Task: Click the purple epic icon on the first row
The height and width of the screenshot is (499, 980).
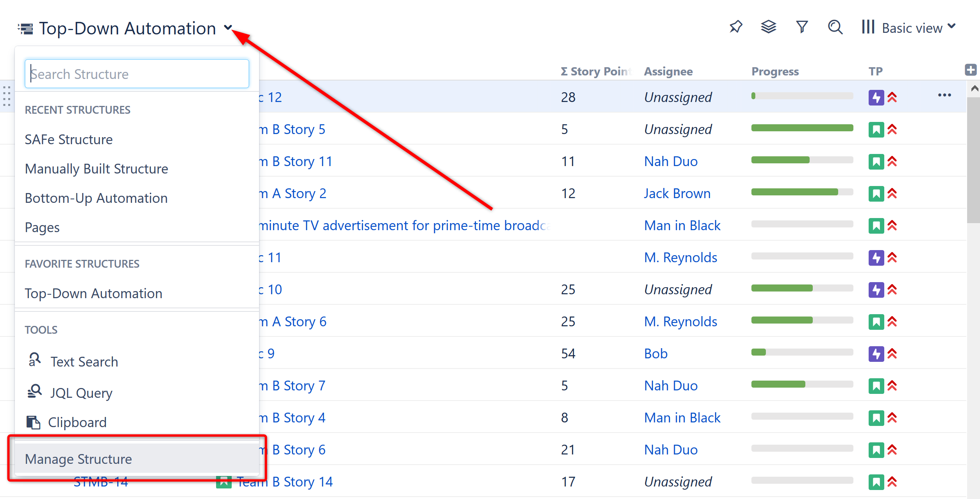Action: click(876, 97)
